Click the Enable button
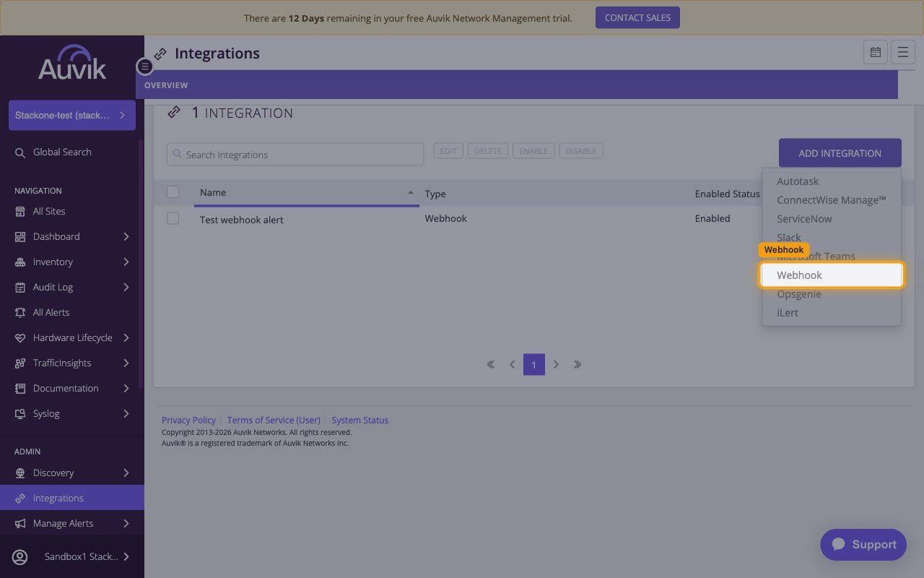The width and height of the screenshot is (924, 578). click(x=533, y=151)
